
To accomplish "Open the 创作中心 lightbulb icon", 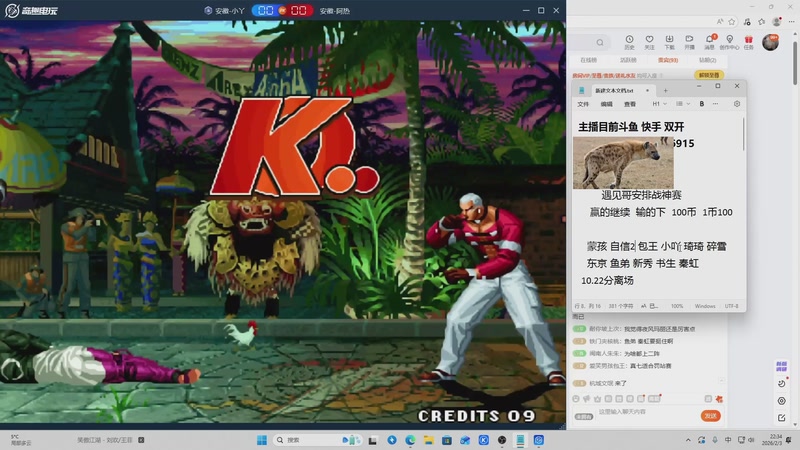I will click(730, 42).
